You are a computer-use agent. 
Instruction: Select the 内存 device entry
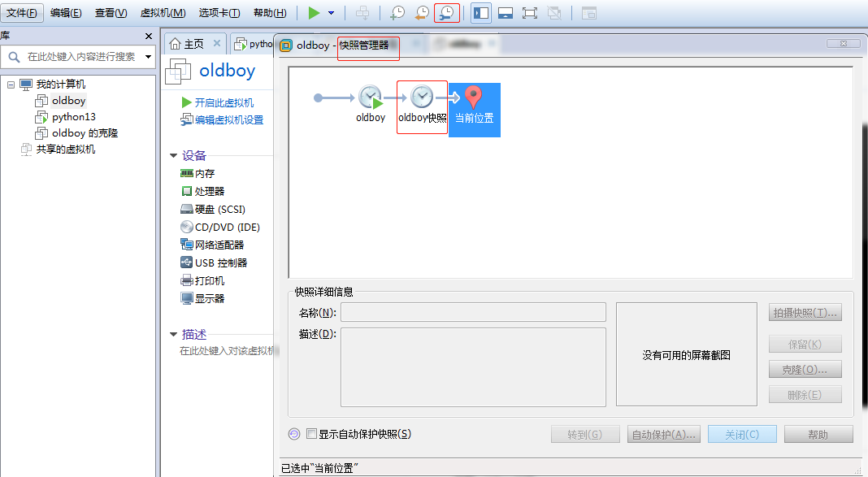[204, 173]
